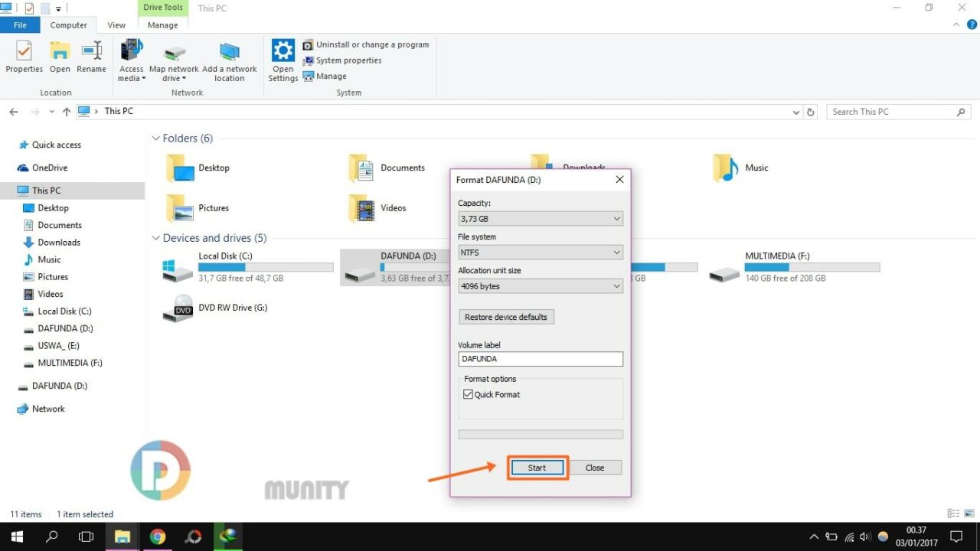Collapse the Devices and drives group

pyautogui.click(x=156, y=238)
